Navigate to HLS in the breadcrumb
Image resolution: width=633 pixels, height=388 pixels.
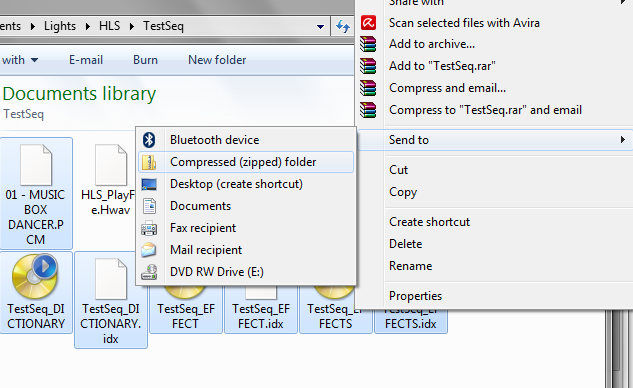pos(109,26)
